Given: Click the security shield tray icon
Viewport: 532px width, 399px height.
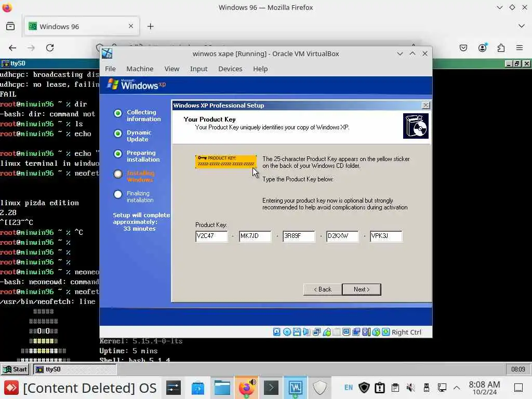Looking at the screenshot, I should 364,388.
